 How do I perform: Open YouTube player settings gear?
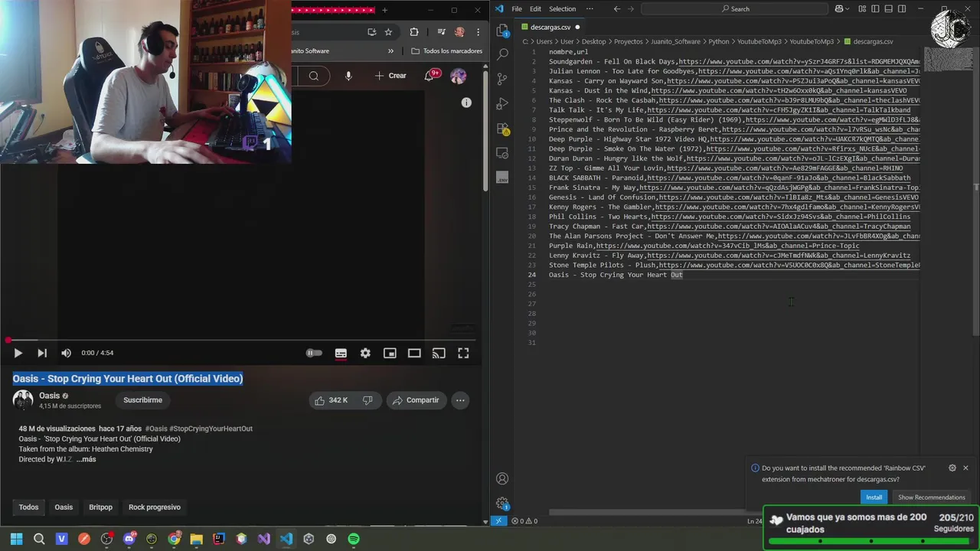[365, 353]
